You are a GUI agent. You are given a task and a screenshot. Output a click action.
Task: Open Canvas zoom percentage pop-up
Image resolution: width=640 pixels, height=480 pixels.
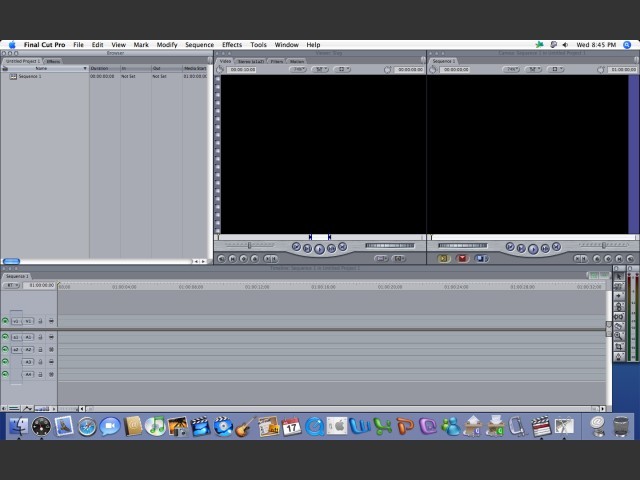[x=511, y=69]
